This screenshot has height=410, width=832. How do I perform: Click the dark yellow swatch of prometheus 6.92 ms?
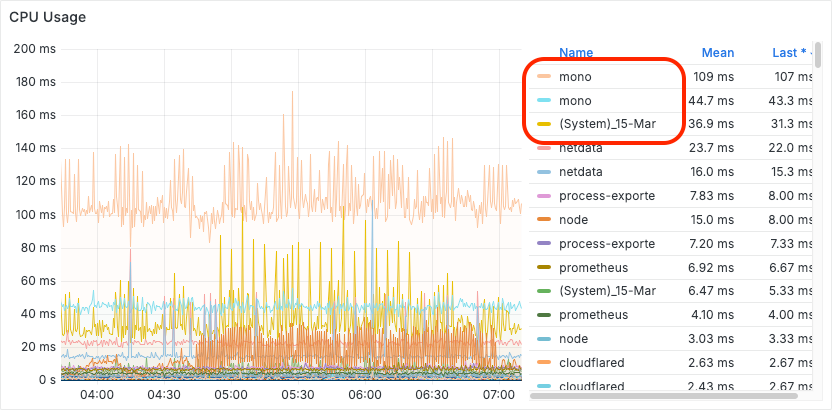click(543, 267)
